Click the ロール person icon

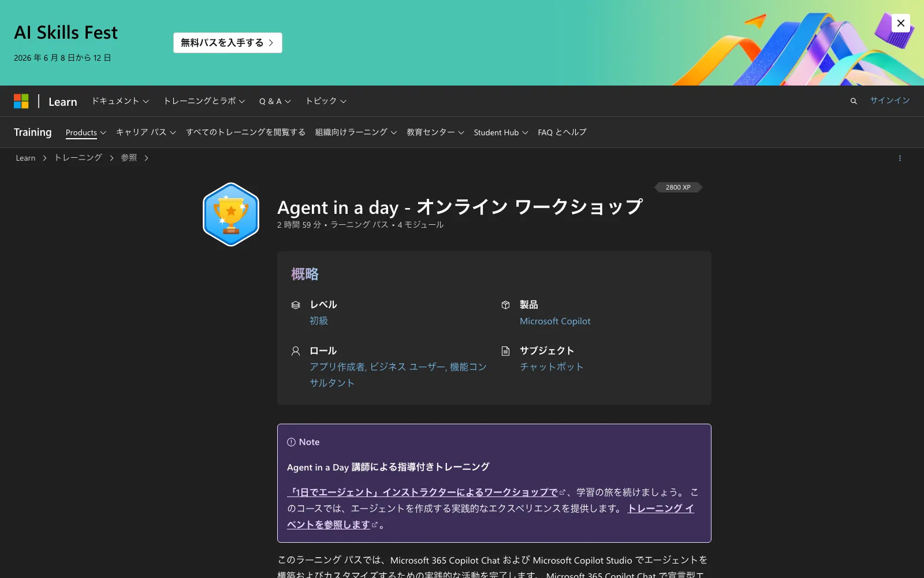[x=296, y=351]
